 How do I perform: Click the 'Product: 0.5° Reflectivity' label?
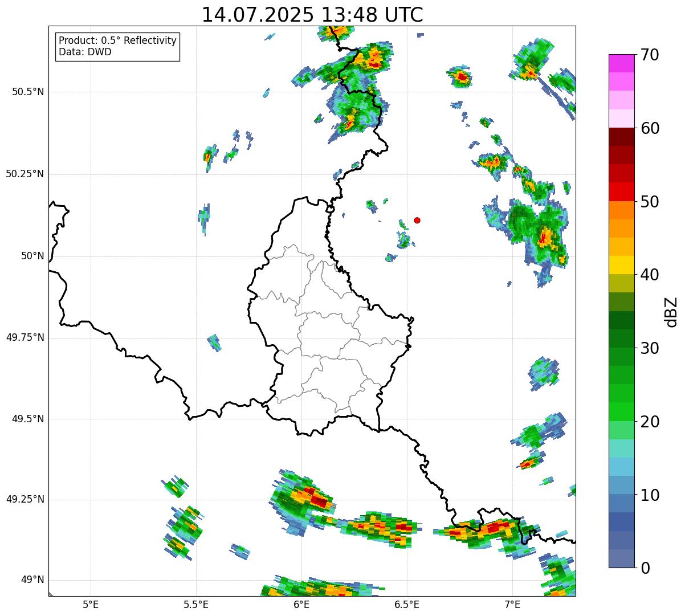pyautogui.click(x=117, y=41)
